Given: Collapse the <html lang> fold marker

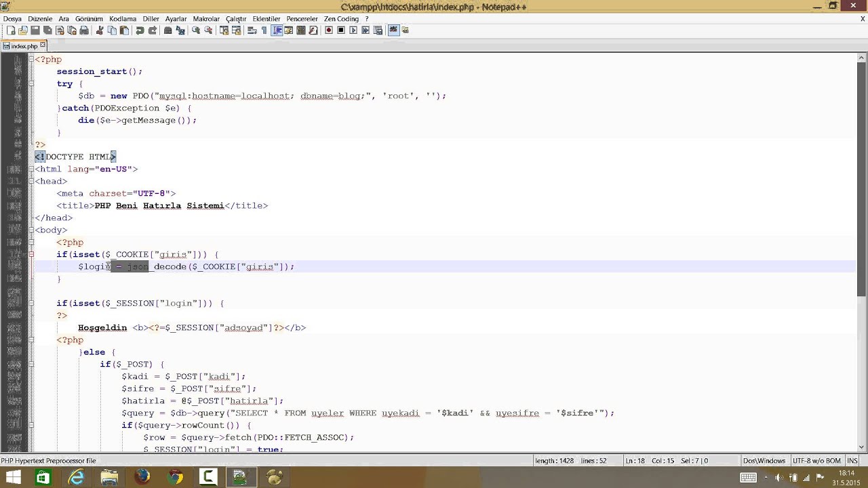Looking at the screenshot, I should (x=31, y=169).
